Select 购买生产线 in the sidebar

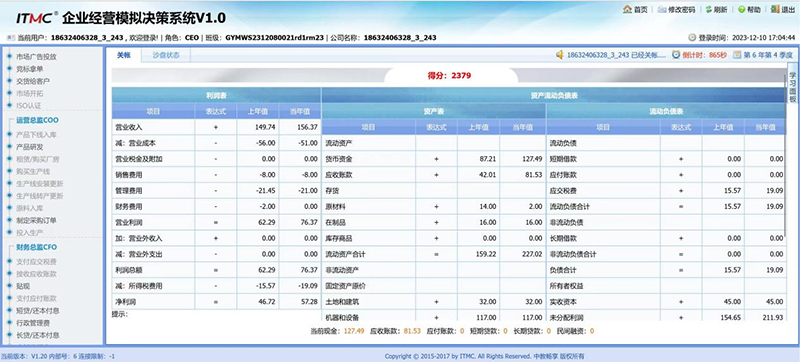click(x=33, y=171)
